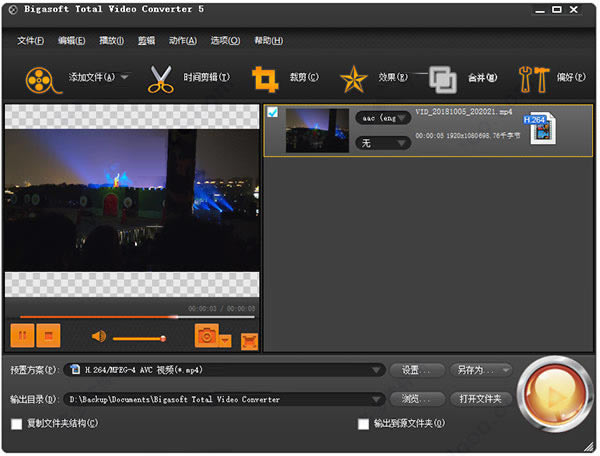
Task: Open the 编辑(E) menu
Action: pos(72,41)
